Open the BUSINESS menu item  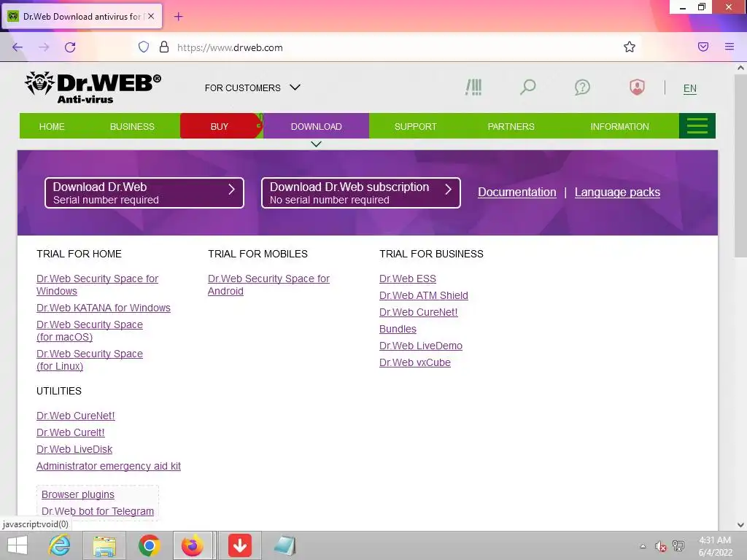pyautogui.click(x=132, y=127)
